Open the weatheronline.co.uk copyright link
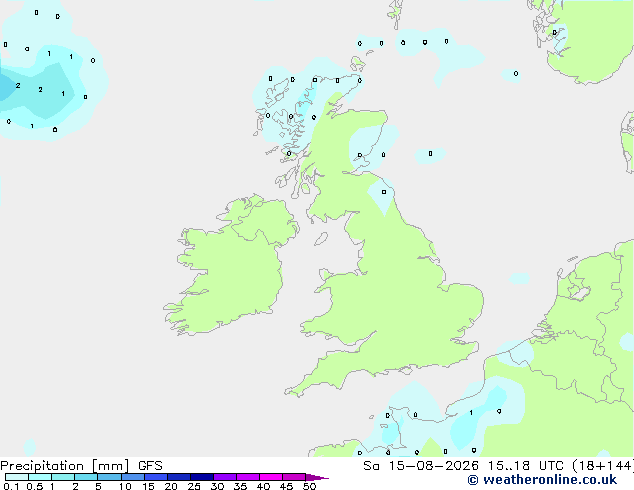Image resolution: width=634 pixels, height=490 pixels. point(542,480)
